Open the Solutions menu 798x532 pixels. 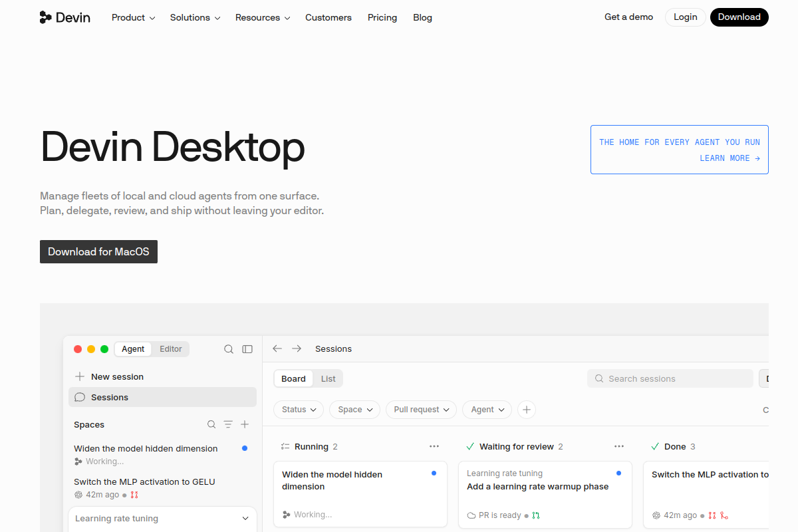coord(195,17)
